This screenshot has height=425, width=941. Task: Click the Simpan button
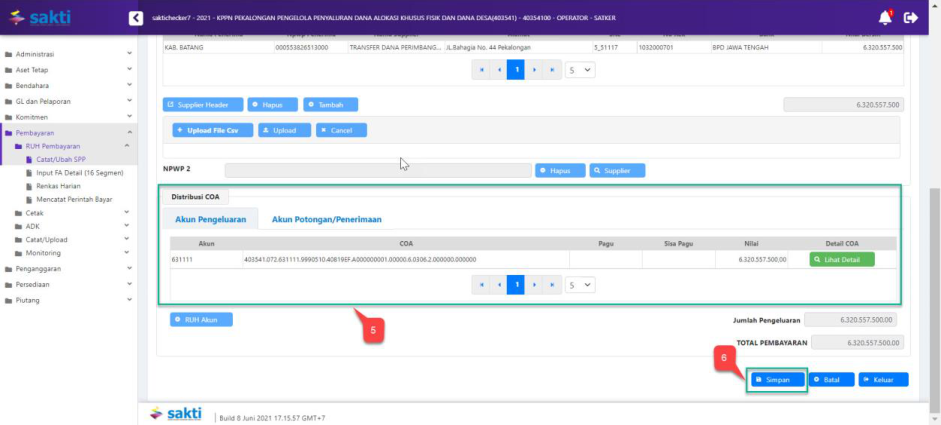(777, 380)
